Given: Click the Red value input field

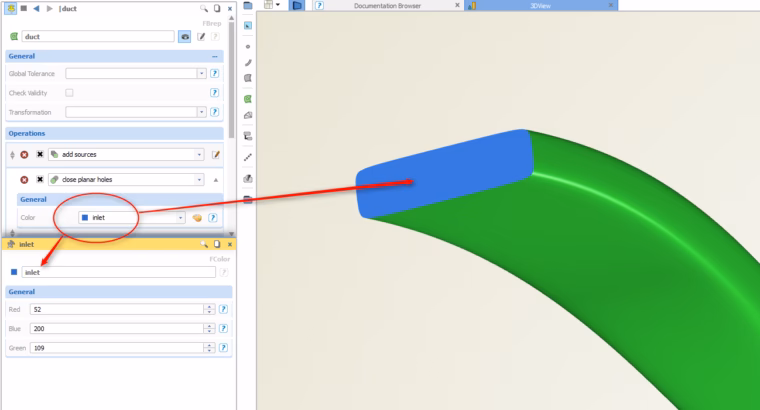Looking at the screenshot, I should (117, 309).
